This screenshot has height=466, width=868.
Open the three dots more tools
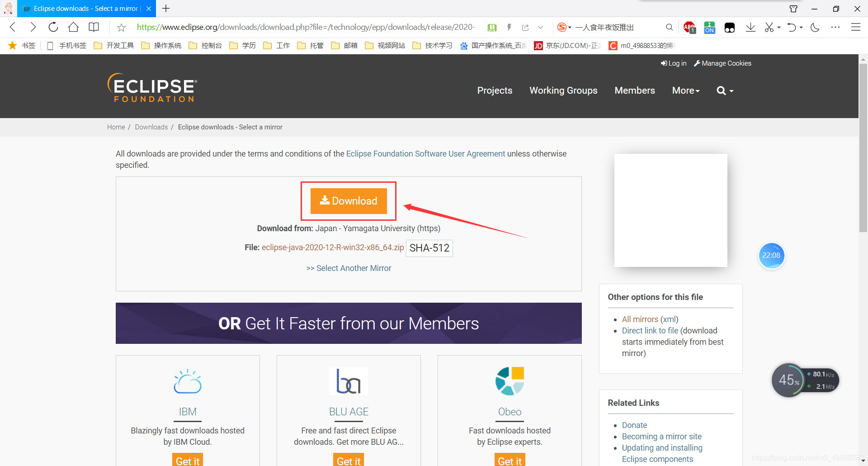(x=835, y=27)
